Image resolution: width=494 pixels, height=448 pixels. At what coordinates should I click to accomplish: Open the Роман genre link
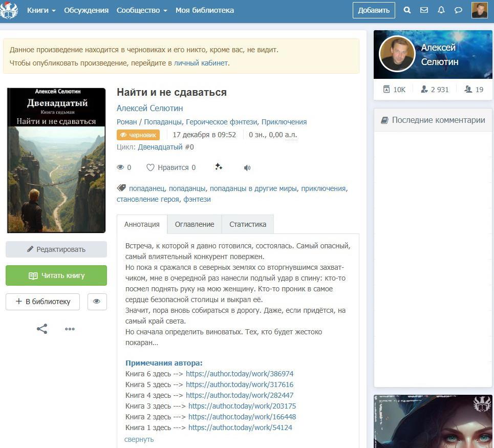pos(126,122)
